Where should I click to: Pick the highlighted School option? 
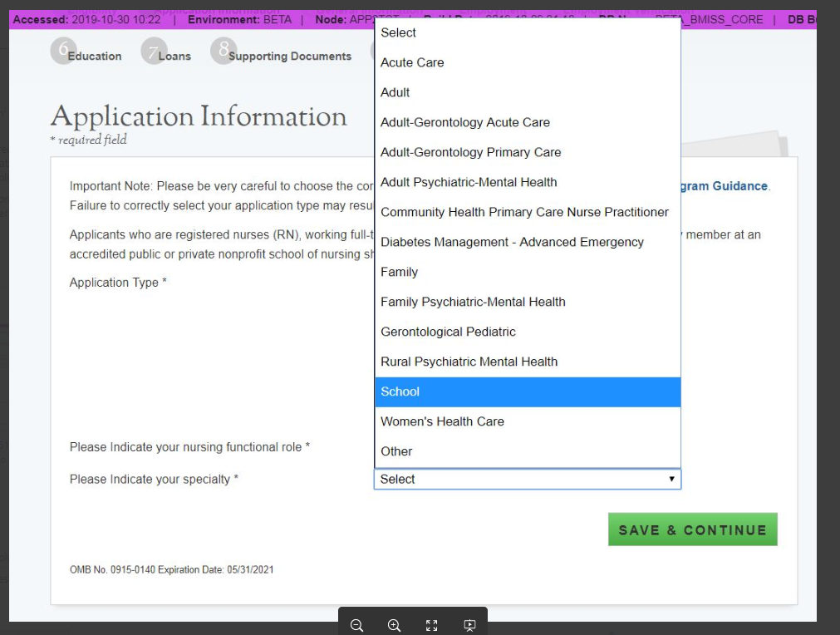click(400, 391)
